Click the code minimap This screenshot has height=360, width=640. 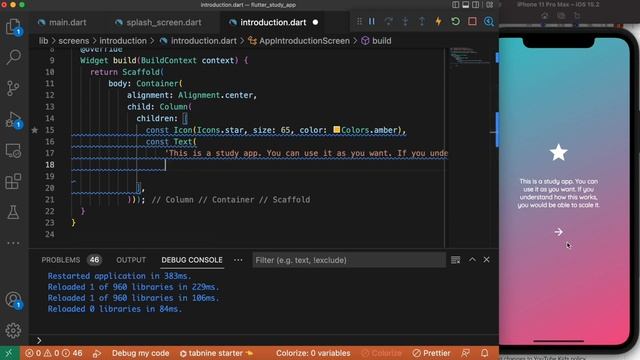click(469, 57)
